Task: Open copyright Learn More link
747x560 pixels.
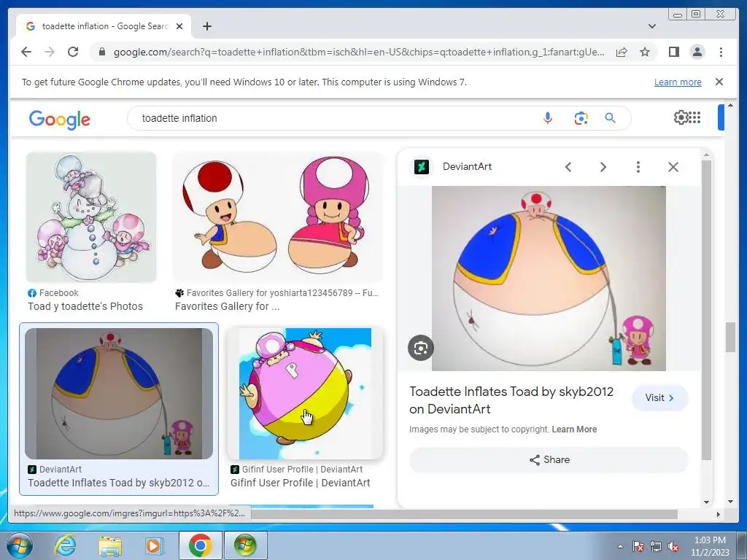Action: [574, 429]
